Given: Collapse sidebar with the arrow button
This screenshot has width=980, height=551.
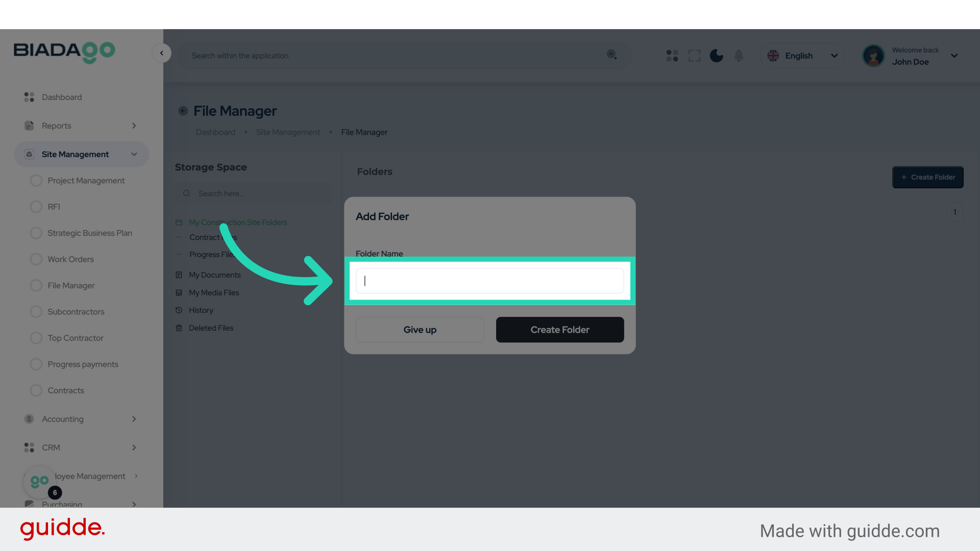Looking at the screenshot, I should point(162,53).
